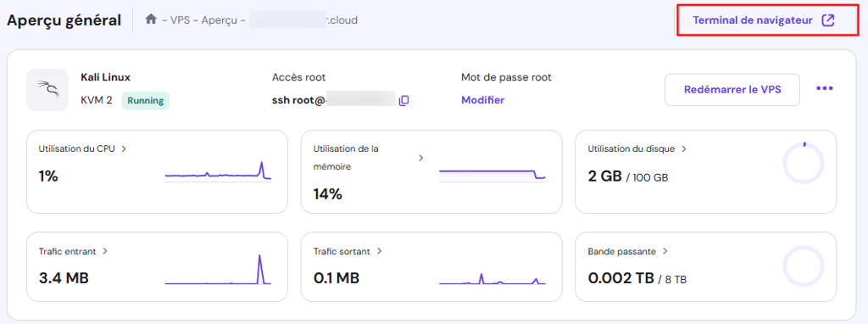Click Modifier to change root password
Viewport: 868px width, 324px height.
(482, 100)
